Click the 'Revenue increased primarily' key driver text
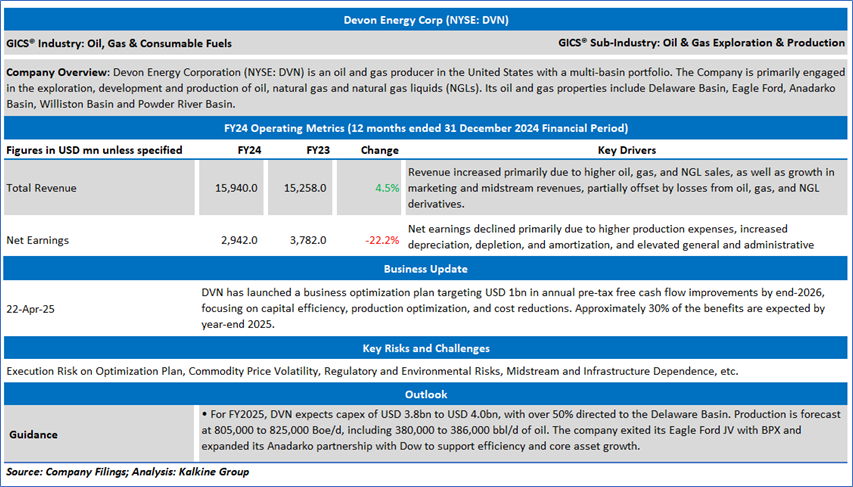The width and height of the screenshot is (853, 487). click(x=621, y=188)
